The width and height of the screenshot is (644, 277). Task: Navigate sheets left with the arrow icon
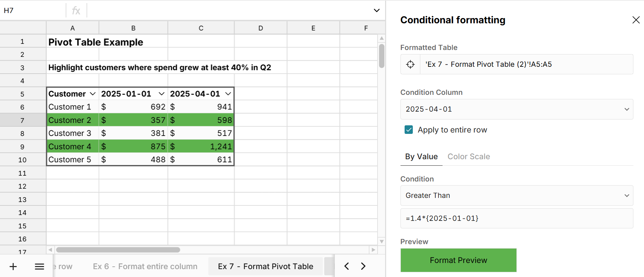346,266
